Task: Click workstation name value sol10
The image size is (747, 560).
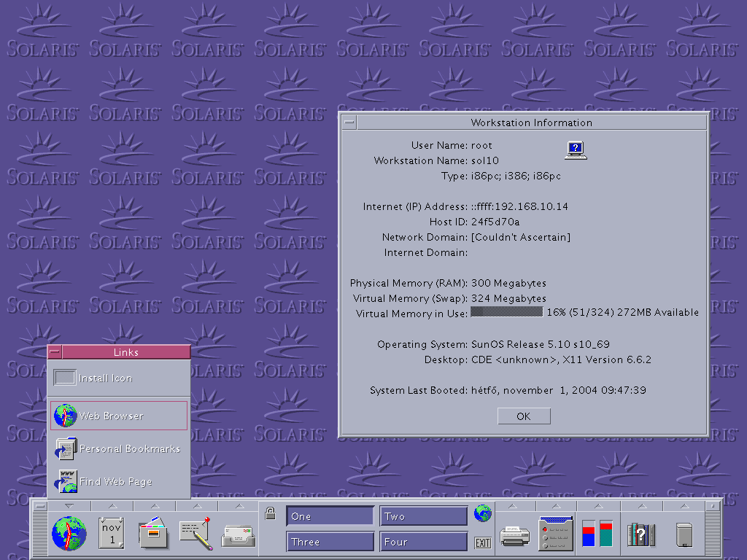Action: (x=485, y=160)
